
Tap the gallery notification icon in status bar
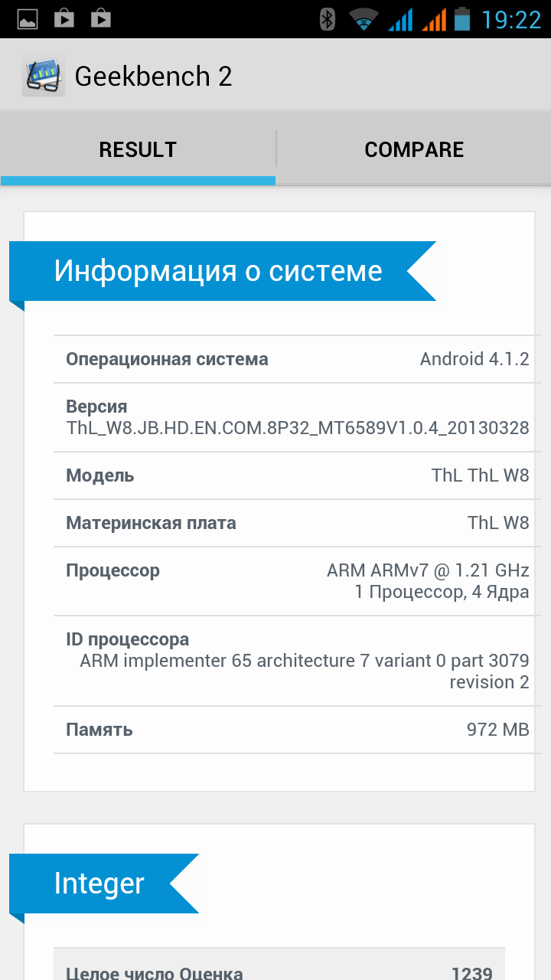coord(28,19)
